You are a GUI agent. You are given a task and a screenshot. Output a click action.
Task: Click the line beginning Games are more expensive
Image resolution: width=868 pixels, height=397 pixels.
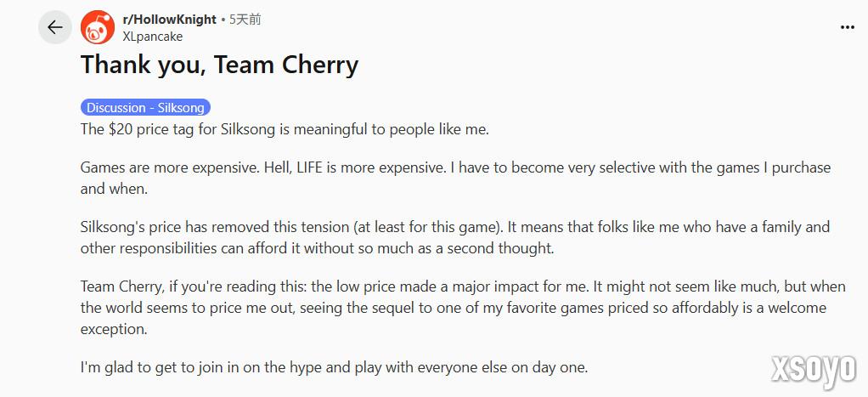[x=455, y=168]
